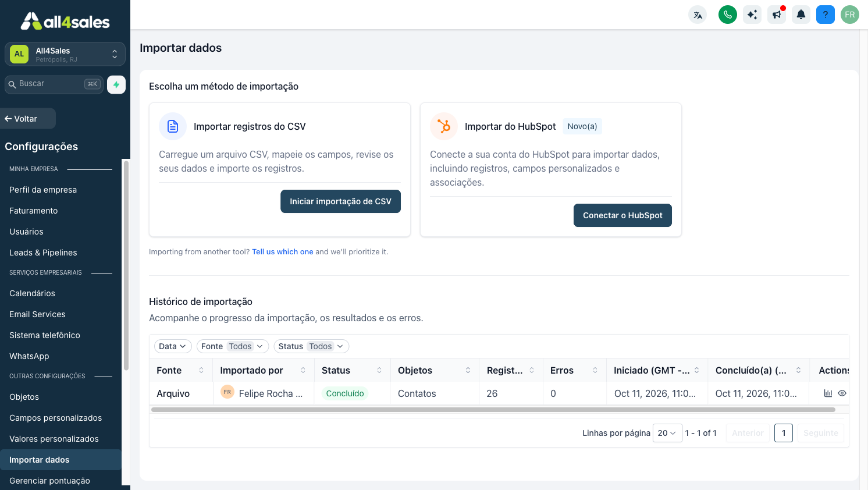Open Campos personalizados settings
The image size is (868, 490).
point(55,418)
